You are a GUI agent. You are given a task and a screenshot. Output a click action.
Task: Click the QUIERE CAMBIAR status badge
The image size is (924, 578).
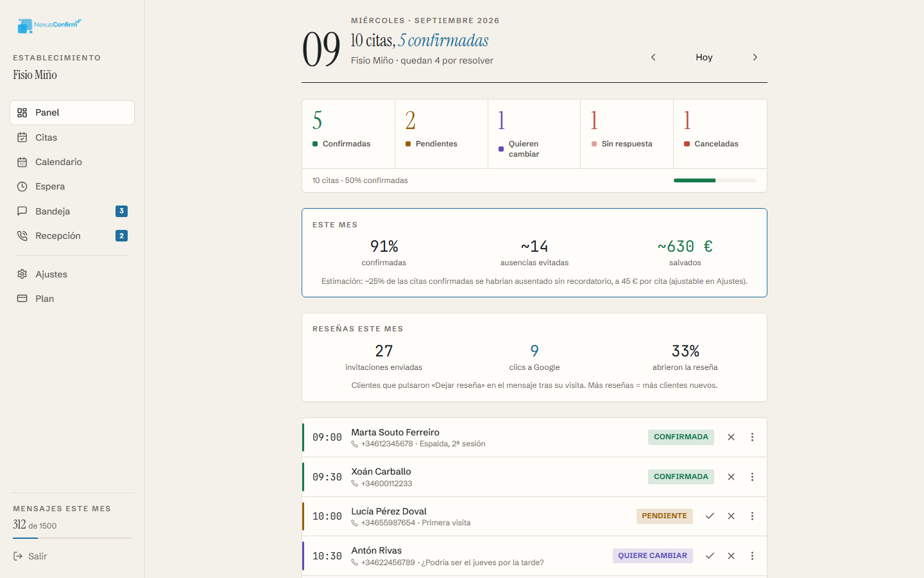pos(653,556)
